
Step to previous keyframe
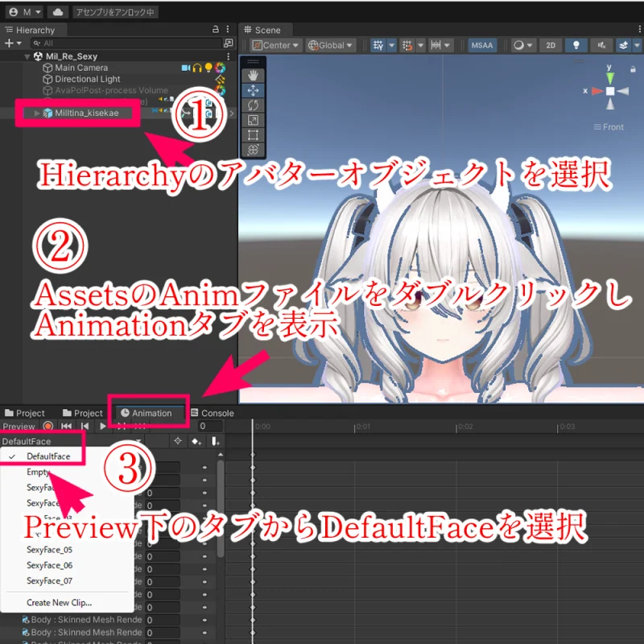(x=85, y=427)
